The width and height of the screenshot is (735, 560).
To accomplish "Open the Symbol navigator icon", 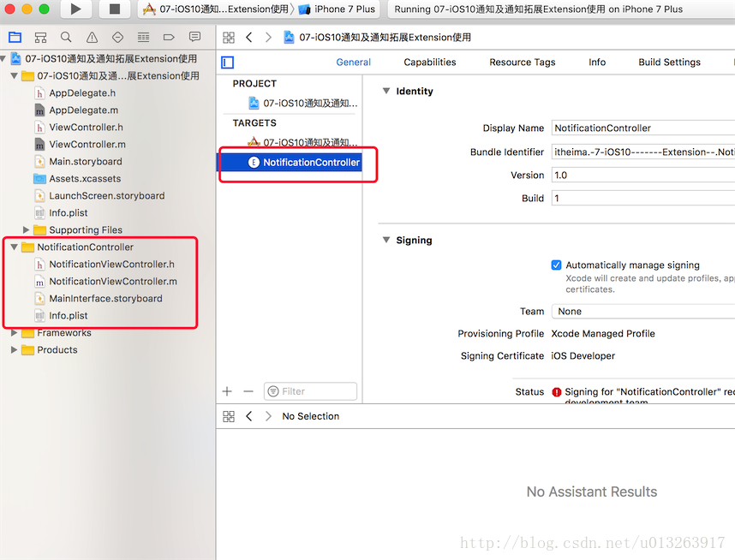I will [x=41, y=38].
